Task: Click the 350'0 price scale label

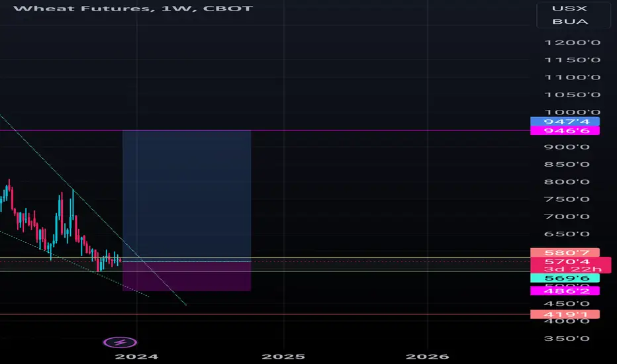Action: [x=567, y=338]
